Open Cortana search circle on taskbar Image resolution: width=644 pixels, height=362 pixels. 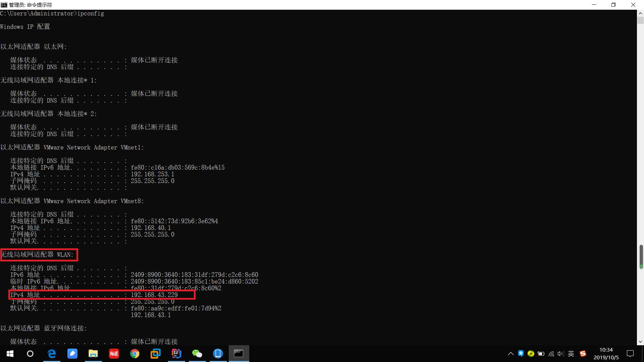pos(30,354)
